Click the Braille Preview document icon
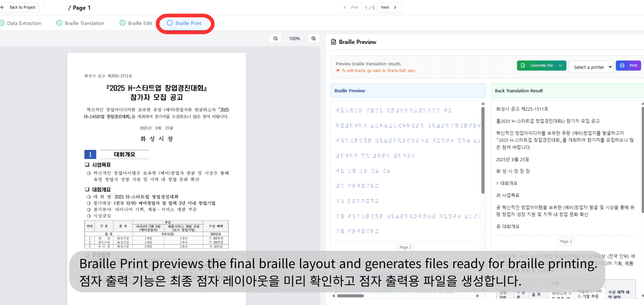The width and height of the screenshot is (644, 305). (x=333, y=42)
